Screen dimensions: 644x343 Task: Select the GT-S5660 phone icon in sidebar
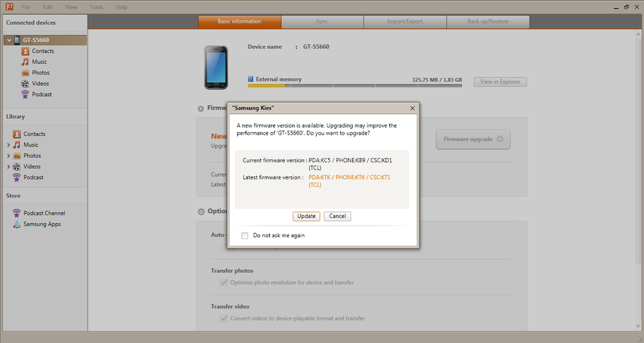click(17, 40)
